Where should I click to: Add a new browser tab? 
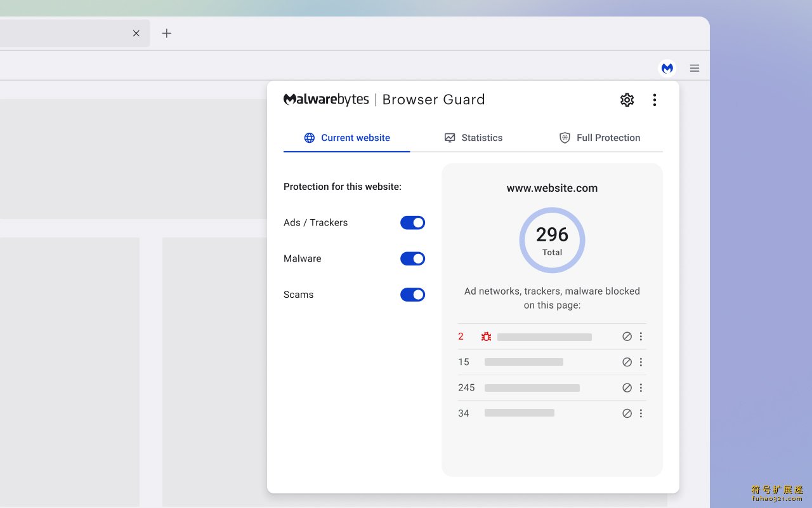pyautogui.click(x=166, y=33)
